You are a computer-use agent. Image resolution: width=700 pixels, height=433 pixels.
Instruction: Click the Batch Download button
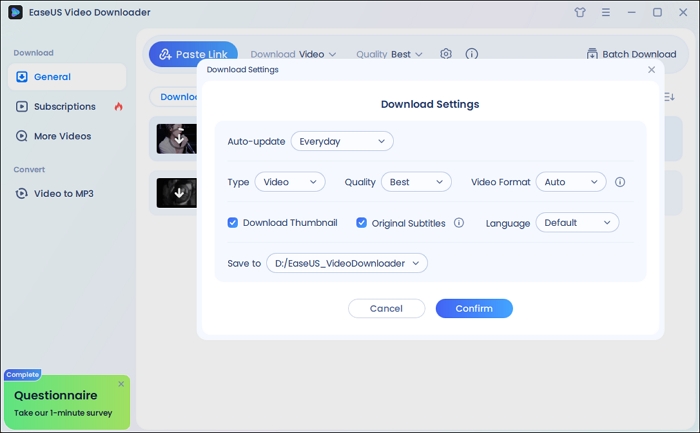coord(631,54)
